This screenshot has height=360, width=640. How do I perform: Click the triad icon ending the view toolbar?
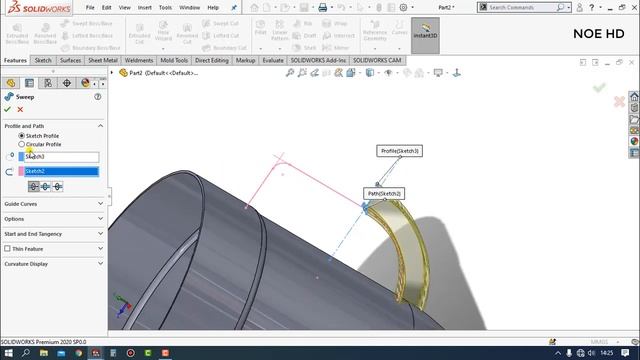click(457, 73)
